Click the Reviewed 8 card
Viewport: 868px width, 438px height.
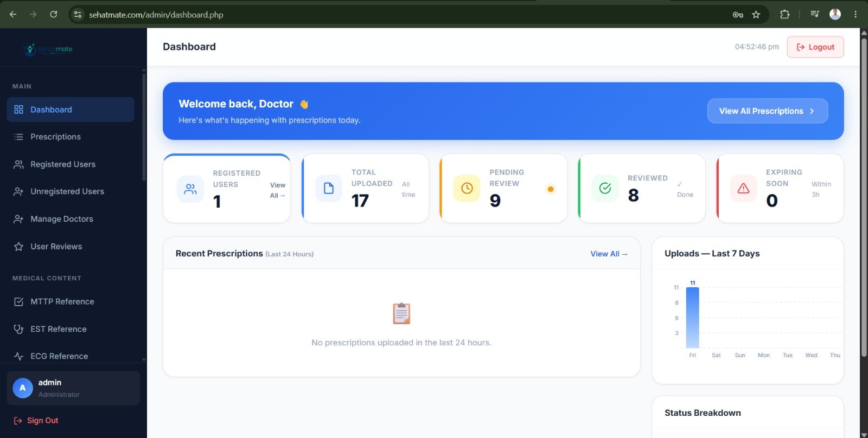coord(642,188)
